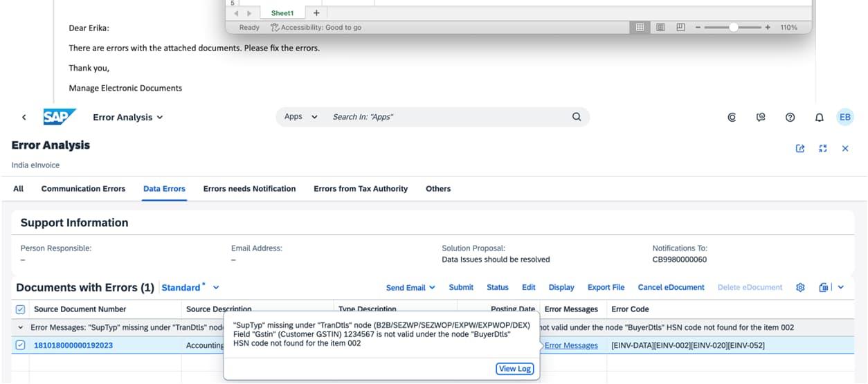Click the 110% zoom level in Excel
The height and width of the screenshot is (384, 868).
coord(788,27)
